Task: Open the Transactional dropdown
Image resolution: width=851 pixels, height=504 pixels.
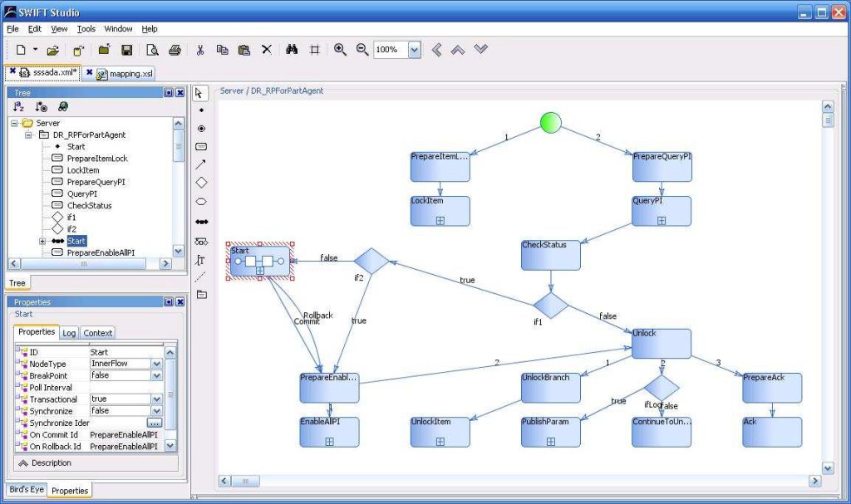Action: [x=157, y=399]
